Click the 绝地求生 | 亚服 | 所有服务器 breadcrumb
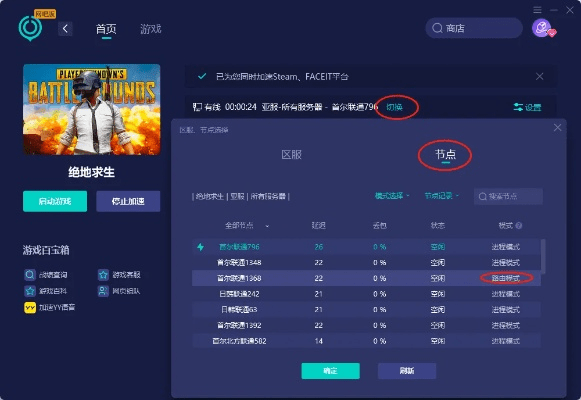The image size is (581, 400). 241,196
